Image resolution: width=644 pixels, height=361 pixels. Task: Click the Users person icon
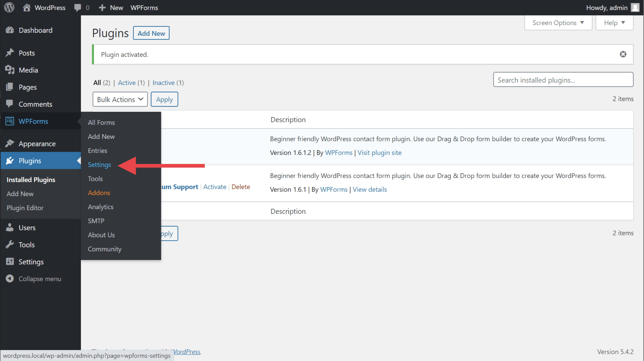(x=10, y=227)
